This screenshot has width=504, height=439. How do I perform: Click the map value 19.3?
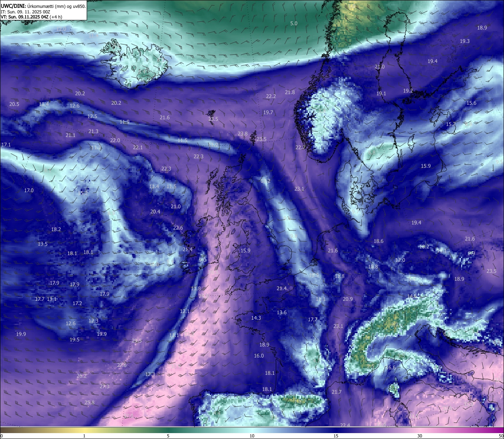pyautogui.click(x=465, y=41)
